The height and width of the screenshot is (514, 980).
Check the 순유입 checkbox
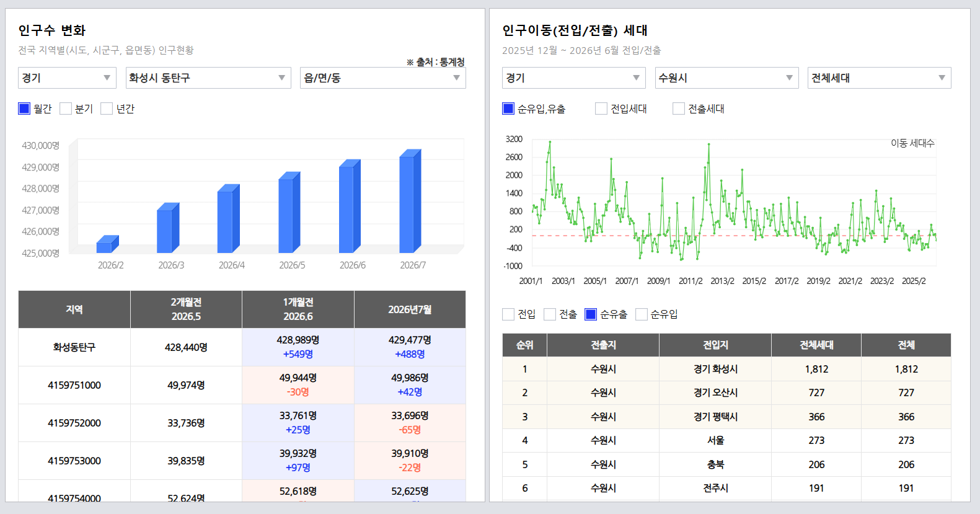[x=642, y=314]
